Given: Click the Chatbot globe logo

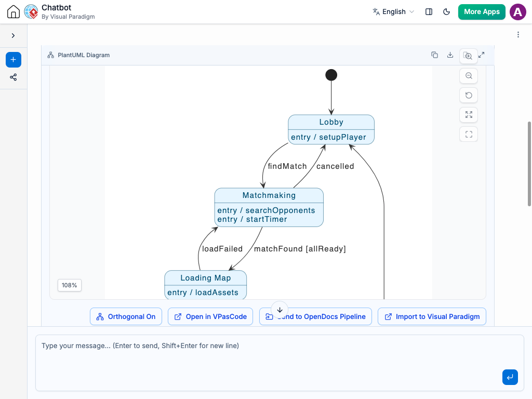Looking at the screenshot, I should coord(31,11).
